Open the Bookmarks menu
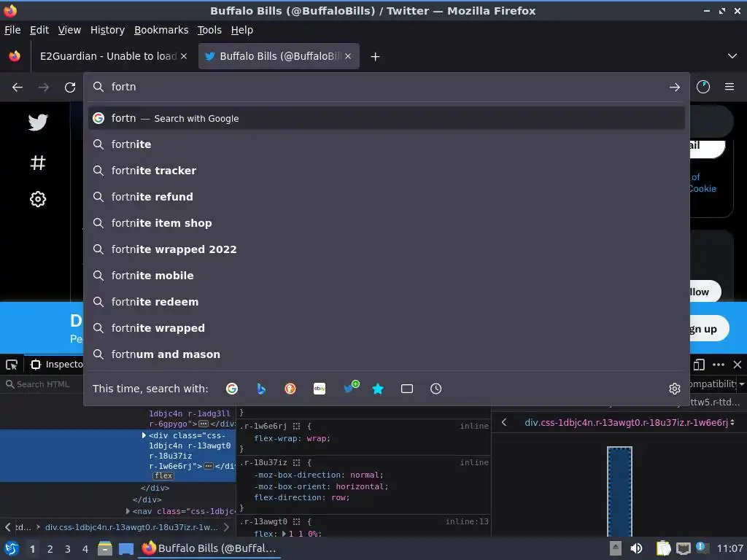Viewport: 747px width, 560px height. tap(161, 30)
